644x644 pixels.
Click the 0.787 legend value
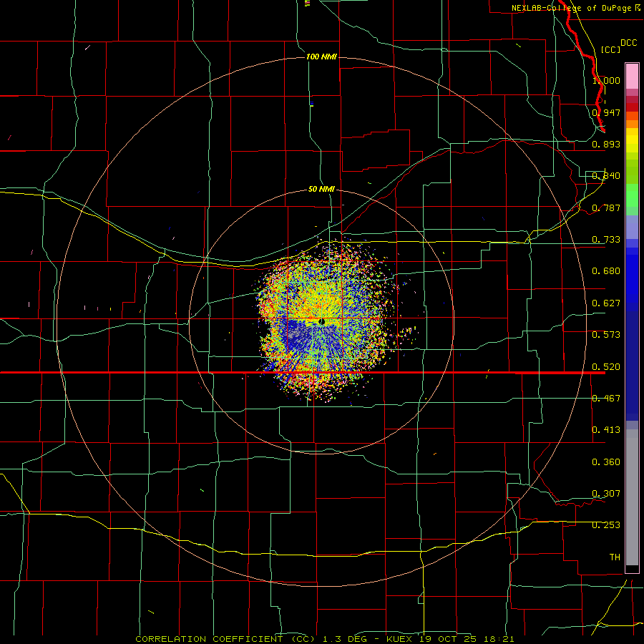[606, 208]
